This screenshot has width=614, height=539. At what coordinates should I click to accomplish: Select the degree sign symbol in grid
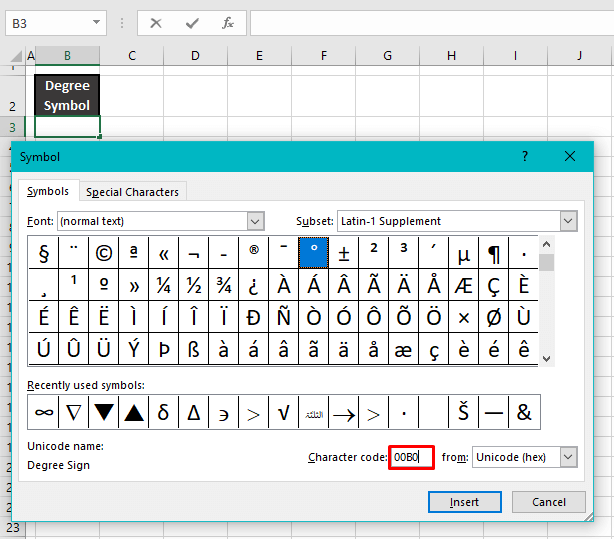pyautogui.click(x=314, y=252)
